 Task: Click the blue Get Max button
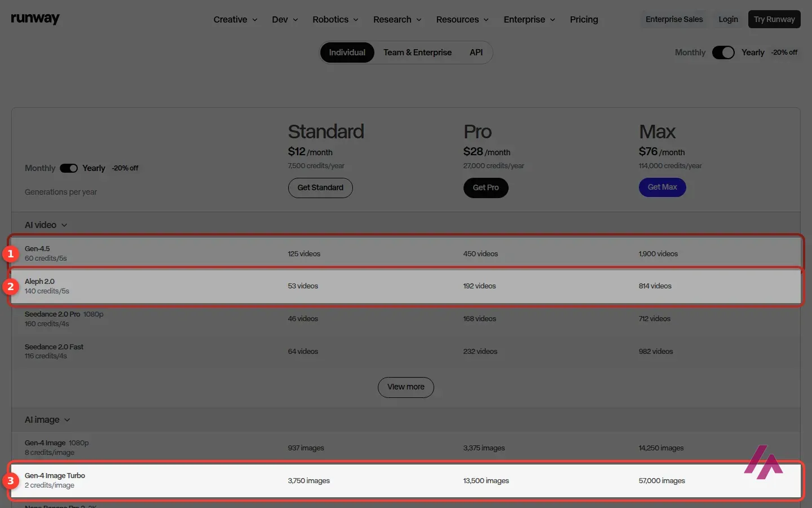tap(662, 187)
